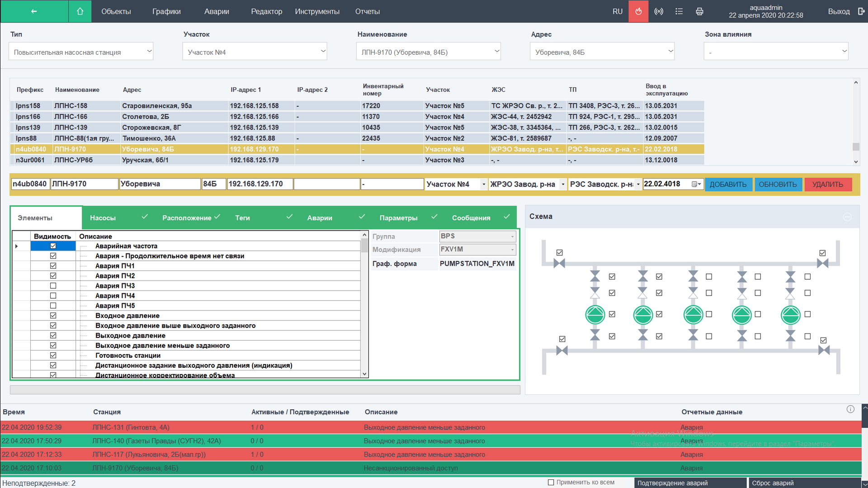
Task: Click info icon in alarms panel
Action: [x=850, y=409]
